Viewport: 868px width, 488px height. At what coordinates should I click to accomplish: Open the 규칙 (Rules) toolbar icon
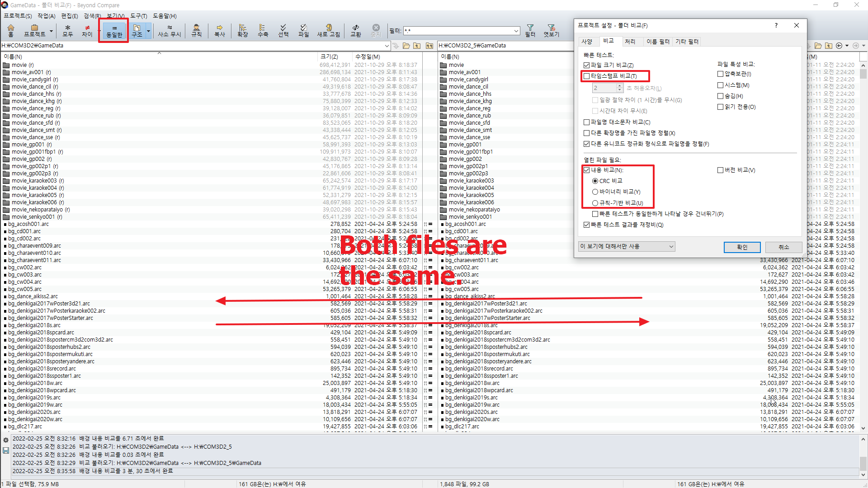(197, 30)
